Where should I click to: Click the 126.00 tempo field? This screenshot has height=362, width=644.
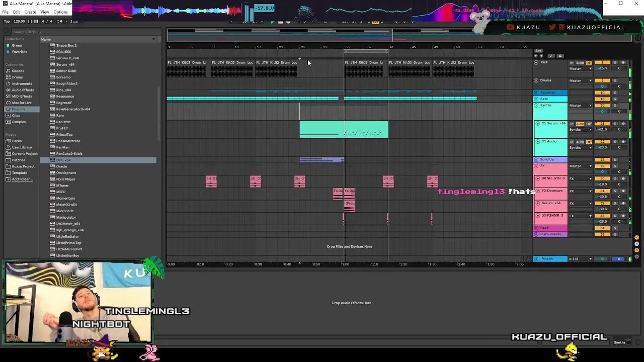[x=19, y=21]
